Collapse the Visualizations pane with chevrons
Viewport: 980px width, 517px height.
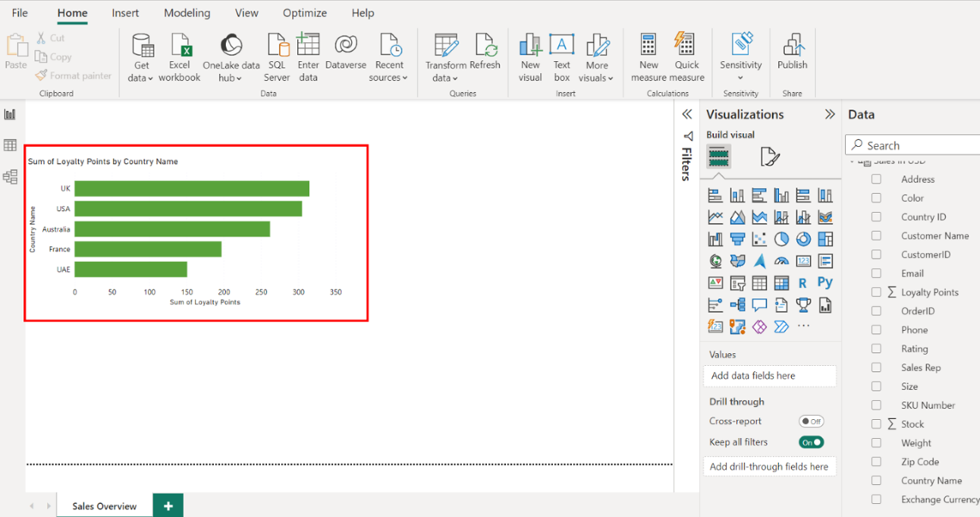[830, 114]
